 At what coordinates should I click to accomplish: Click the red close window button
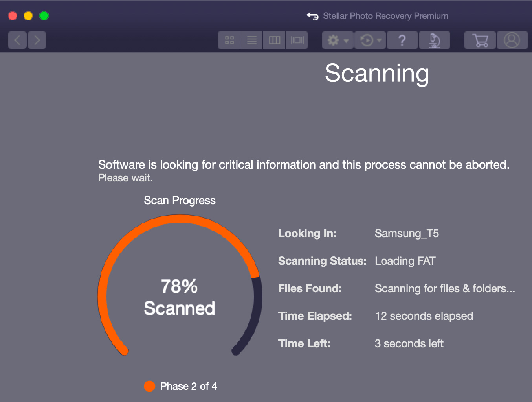click(x=13, y=16)
